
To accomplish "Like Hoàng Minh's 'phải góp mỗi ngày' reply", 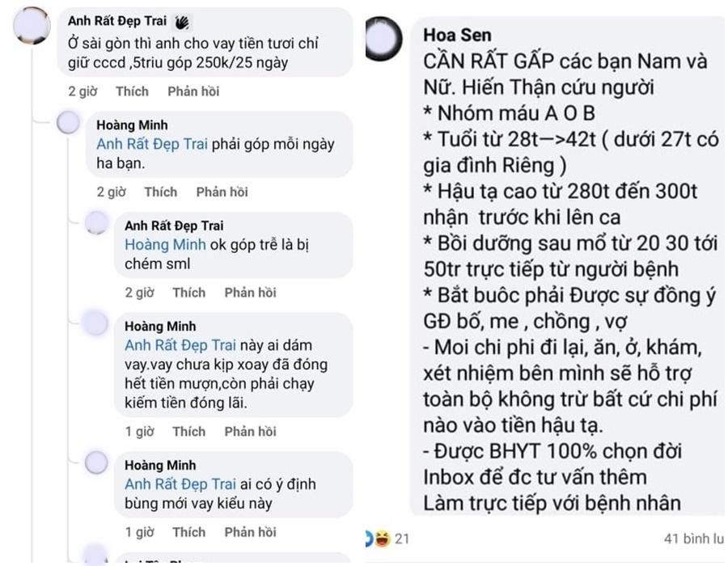I will point(161,192).
